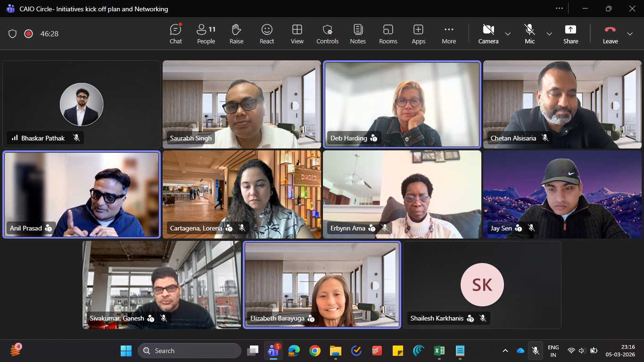This screenshot has height=362, width=644.
Task: Expand camera device options chevron
Action: [508, 34]
